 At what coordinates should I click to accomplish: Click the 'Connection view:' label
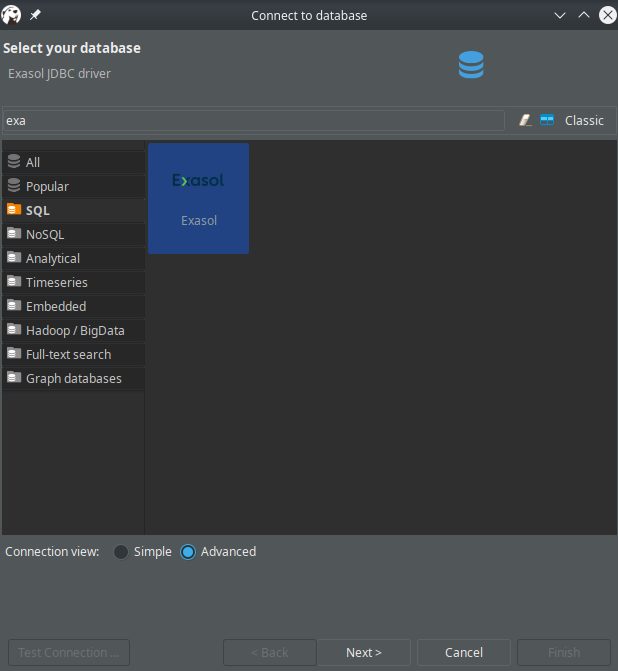click(52, 552)
